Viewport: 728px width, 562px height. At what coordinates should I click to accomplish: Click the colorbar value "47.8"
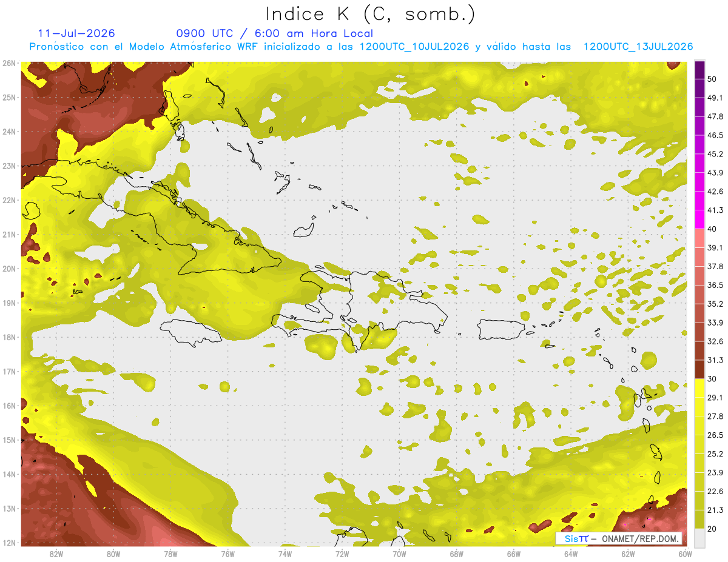pyautogui.click(x=715, y=116)
